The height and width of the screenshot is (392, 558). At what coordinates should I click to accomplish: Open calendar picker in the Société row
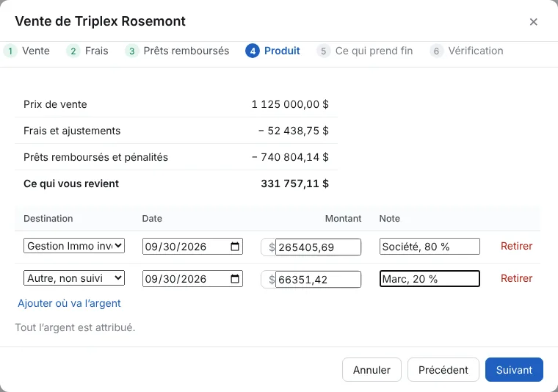235,246
